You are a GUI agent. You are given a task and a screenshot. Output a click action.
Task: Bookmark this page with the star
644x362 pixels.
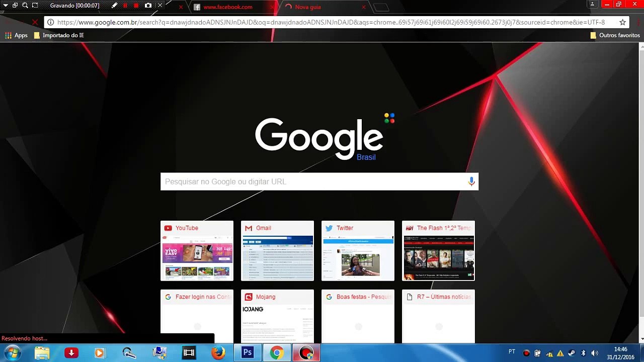[x=622, y=22]
